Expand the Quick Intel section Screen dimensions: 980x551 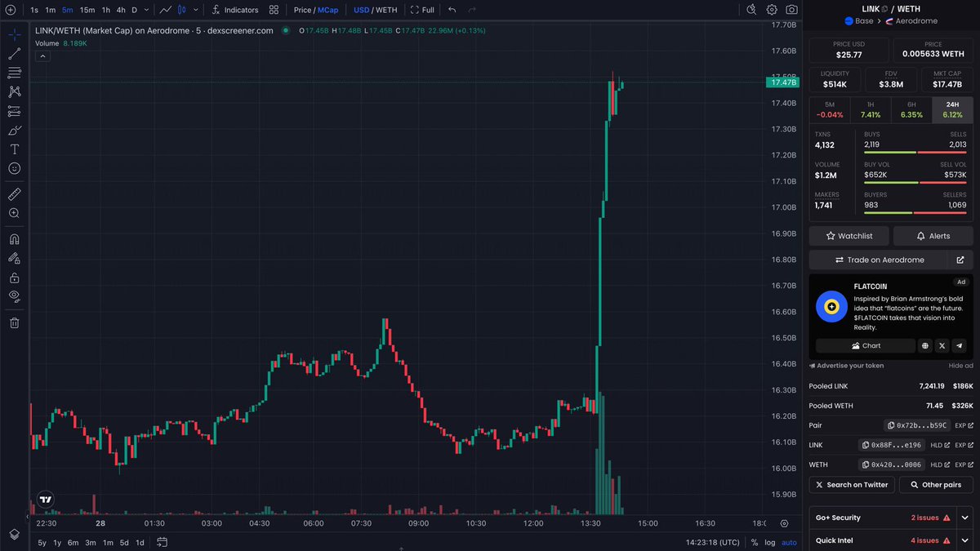click(x=964, y=540)
